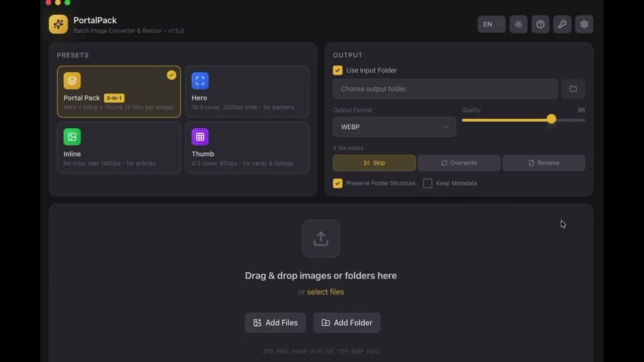
Task: Open help via question mark icon
Action: [x=540, y=24]
